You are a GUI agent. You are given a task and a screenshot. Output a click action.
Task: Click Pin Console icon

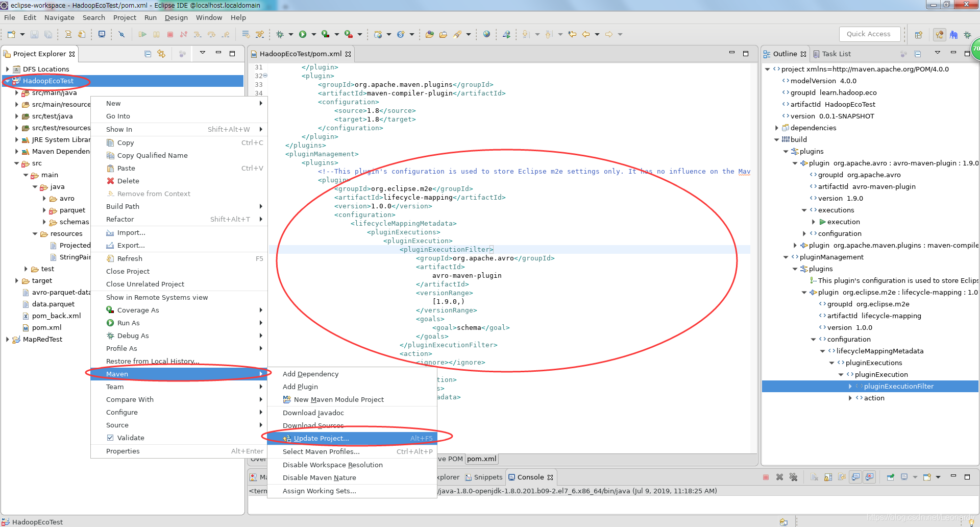(891, 477)
